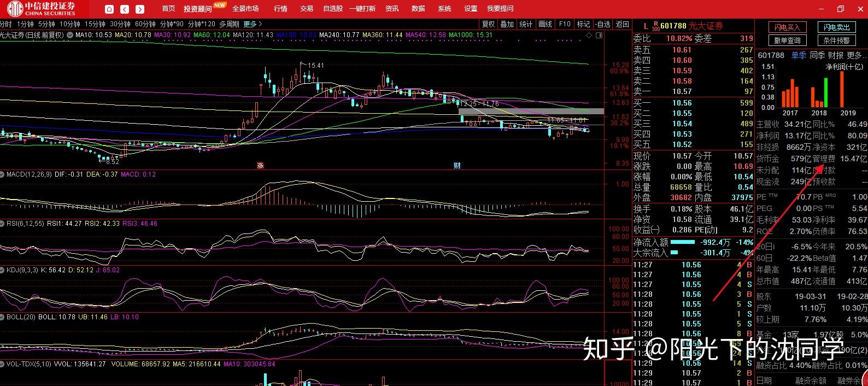Image resolution: width=868 pixels, height=386 pixels.
Task: Click the MACD(12,26,9) indicator label
Action: click(x=29, y=174)
